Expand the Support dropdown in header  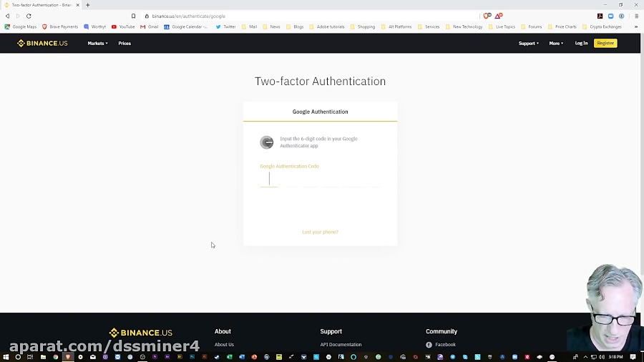pos(529,43)
